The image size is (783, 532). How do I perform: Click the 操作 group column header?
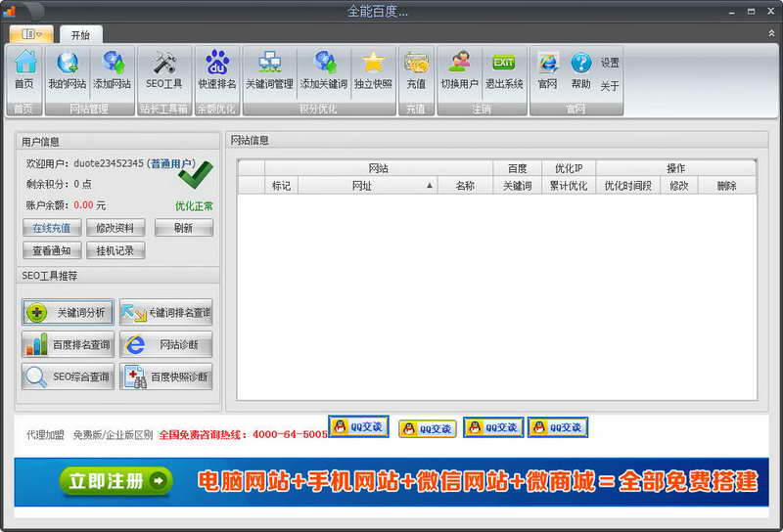point(676,168)
